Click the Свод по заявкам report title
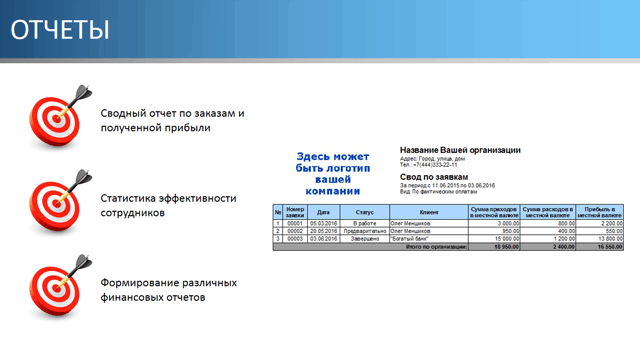This screenshot has width=640, height=360. tap(434, 177)
